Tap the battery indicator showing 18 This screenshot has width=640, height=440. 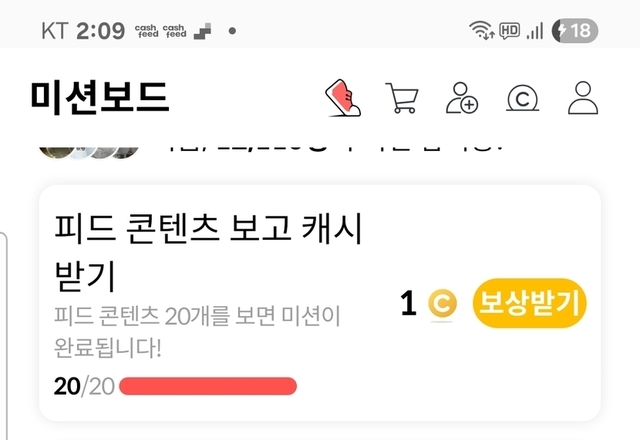[x=575, y=31]
